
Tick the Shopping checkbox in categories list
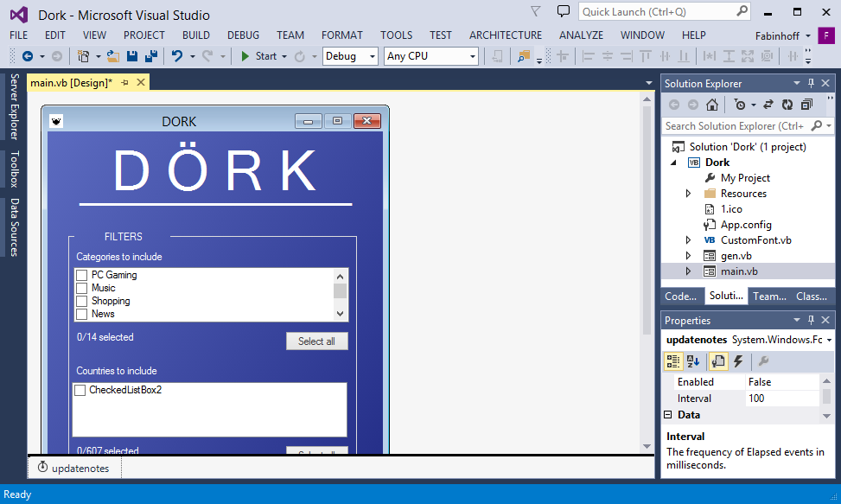(82, 301)
